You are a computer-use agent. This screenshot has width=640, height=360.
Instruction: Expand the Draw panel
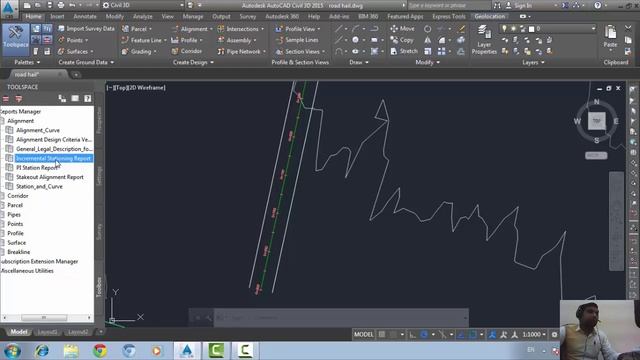tap(359, 62)
